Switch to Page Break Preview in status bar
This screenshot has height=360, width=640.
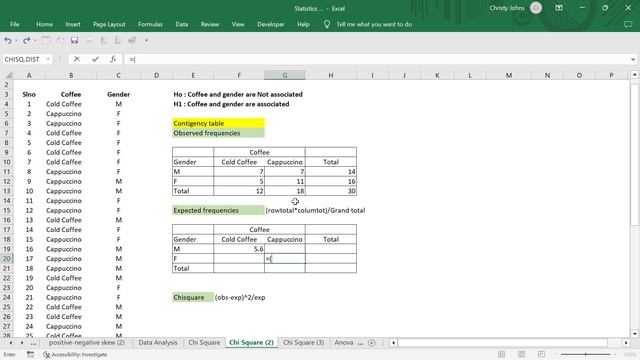(x=541, y=354)
